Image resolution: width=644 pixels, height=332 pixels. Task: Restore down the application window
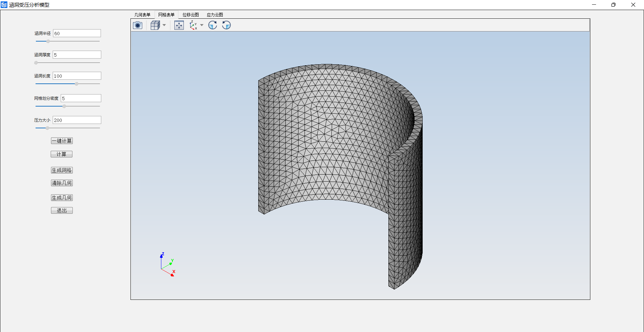pos(613,5)
